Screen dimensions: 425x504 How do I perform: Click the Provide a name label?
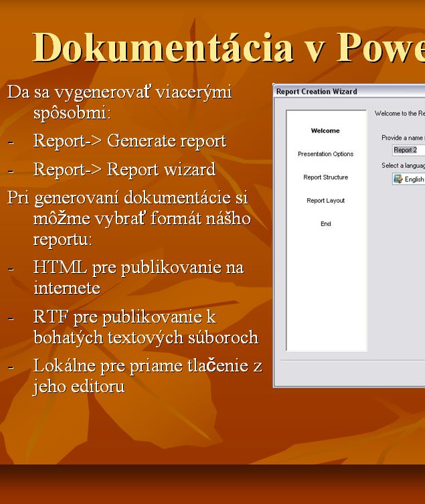tap(403, 138)
